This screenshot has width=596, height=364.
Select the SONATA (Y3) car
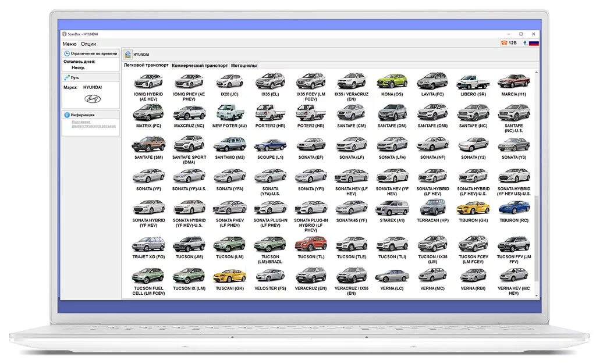tap(514, 148)
